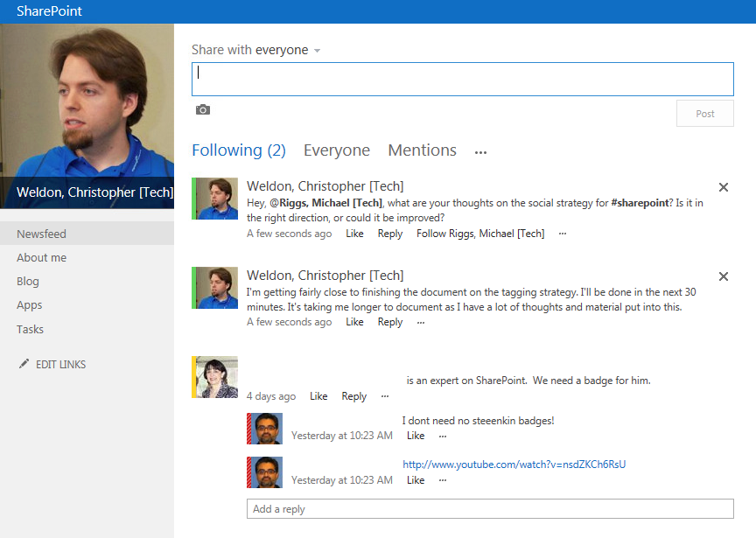Open About me in the left navigation

[41, 257]
